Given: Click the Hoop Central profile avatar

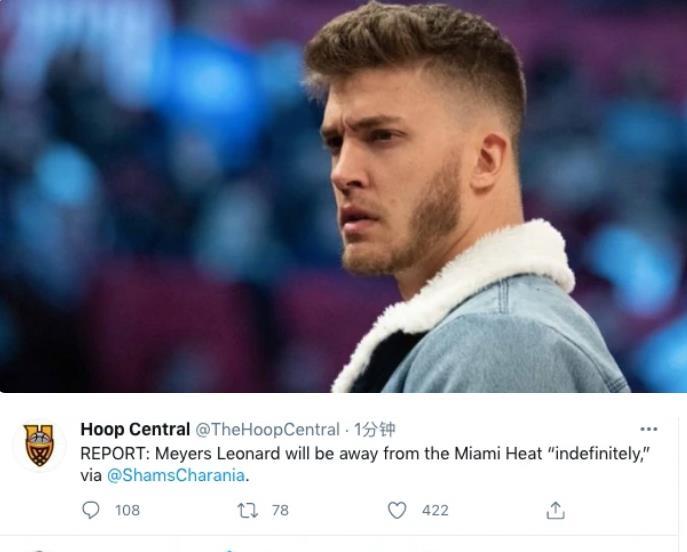Looking at the screenshot, I should coord(38,446).
